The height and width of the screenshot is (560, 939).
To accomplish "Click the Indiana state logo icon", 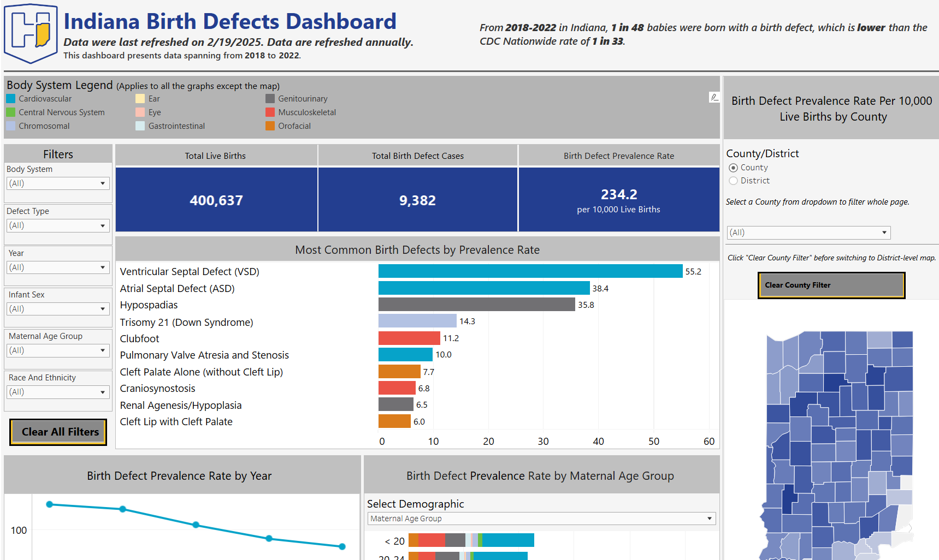I will (x=31, y=33).
